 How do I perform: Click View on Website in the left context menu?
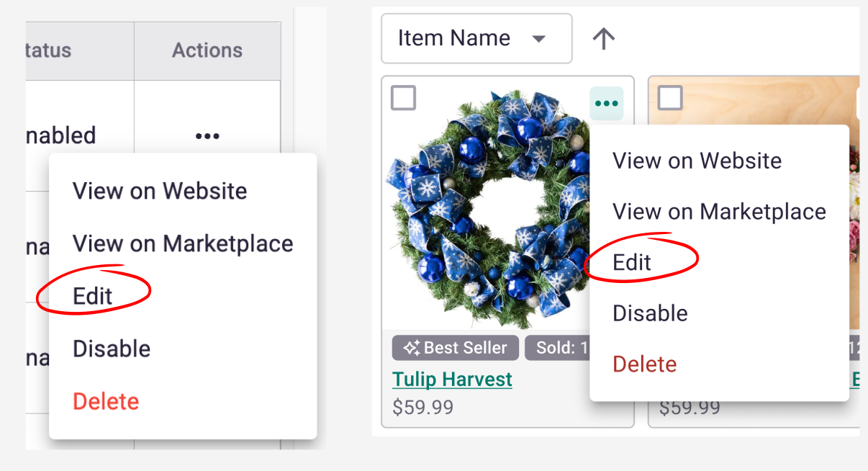point(160,191)
